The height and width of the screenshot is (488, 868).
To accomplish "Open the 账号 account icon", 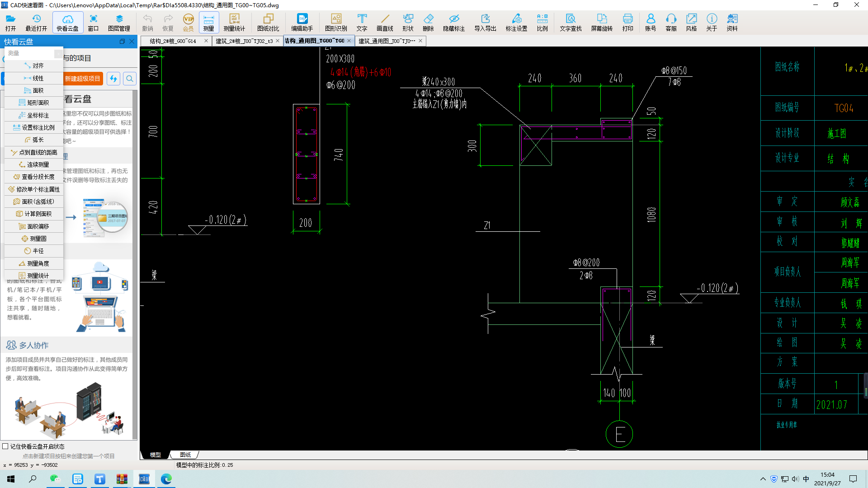I will pyautogui.click(x=651, y=22).
